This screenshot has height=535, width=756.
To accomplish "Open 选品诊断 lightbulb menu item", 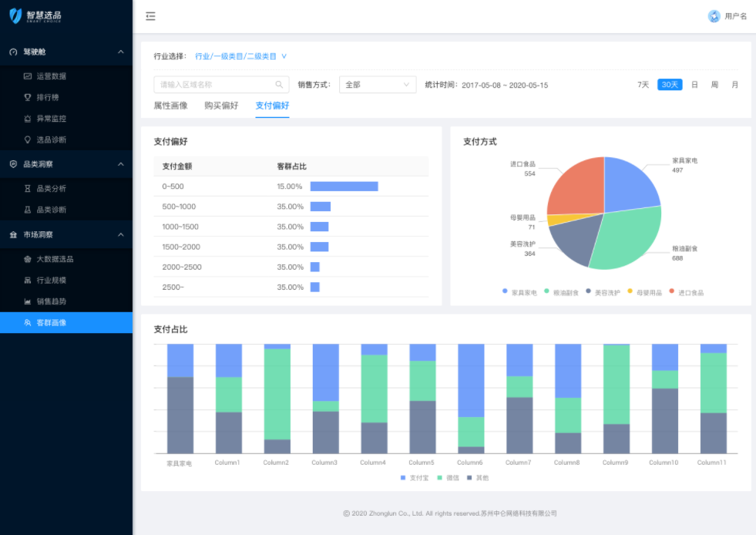I will tap(51, 140).
